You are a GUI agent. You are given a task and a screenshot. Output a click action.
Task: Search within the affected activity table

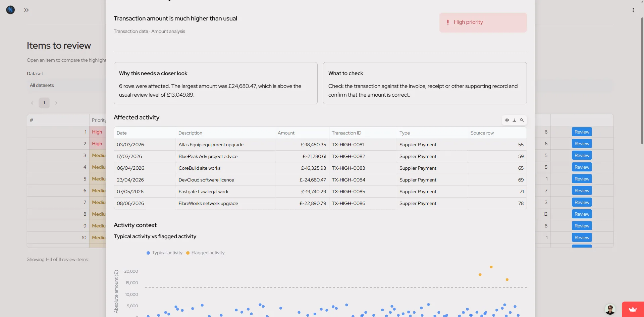point(522,120)
